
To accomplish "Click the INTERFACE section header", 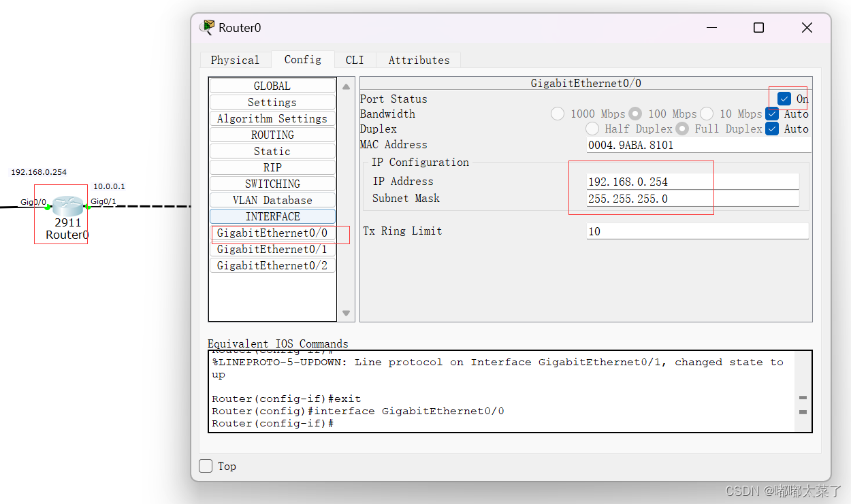I will [x=272, y=216].
